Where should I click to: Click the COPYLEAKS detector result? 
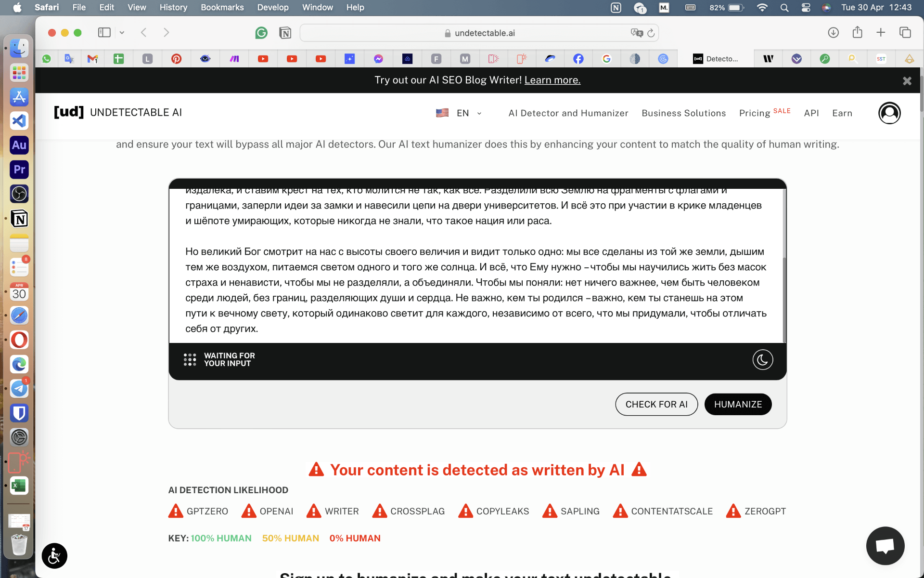[493, 511]
